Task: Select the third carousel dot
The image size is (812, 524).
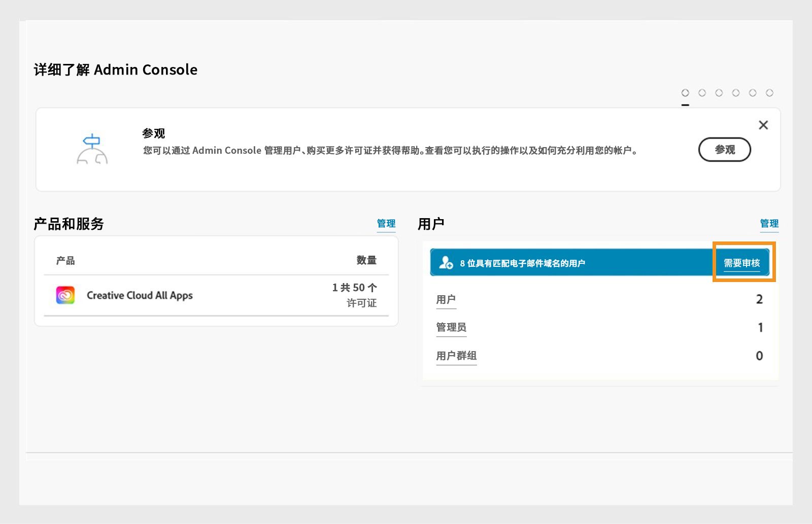Action: 719,93
